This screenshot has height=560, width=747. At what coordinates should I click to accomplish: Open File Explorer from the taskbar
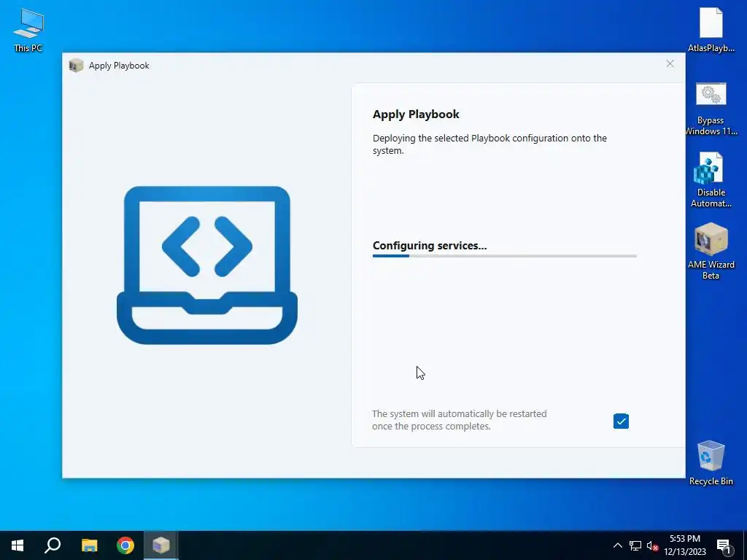[x=89, y=545]
